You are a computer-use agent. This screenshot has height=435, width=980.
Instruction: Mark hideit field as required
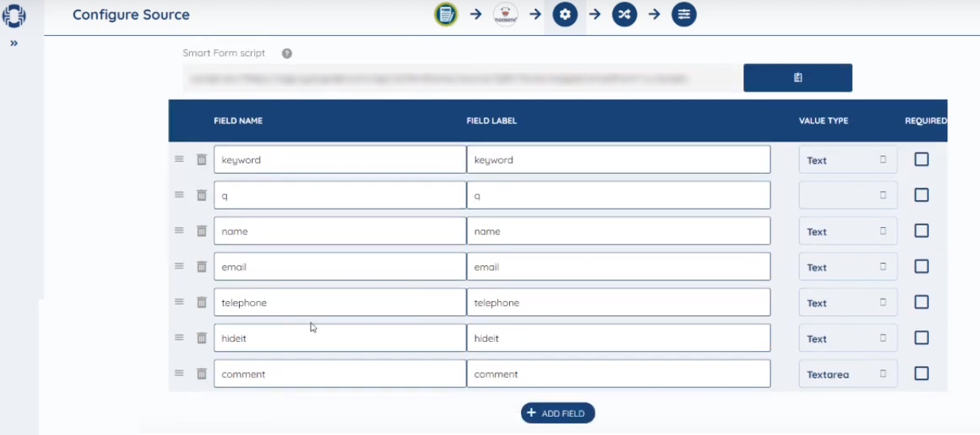tap(922, 337)
